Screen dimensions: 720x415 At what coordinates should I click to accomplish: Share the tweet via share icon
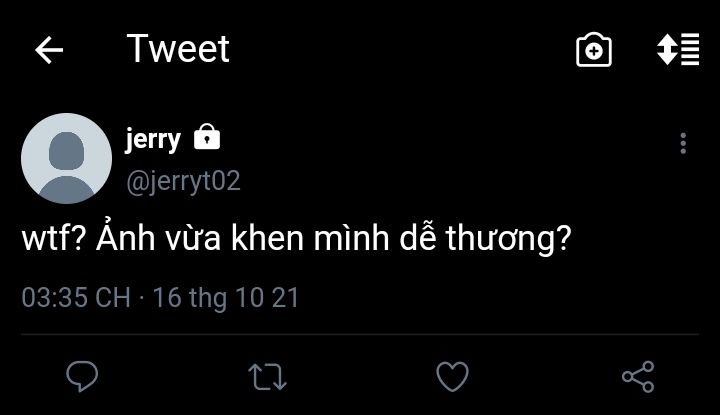point(637,376)
